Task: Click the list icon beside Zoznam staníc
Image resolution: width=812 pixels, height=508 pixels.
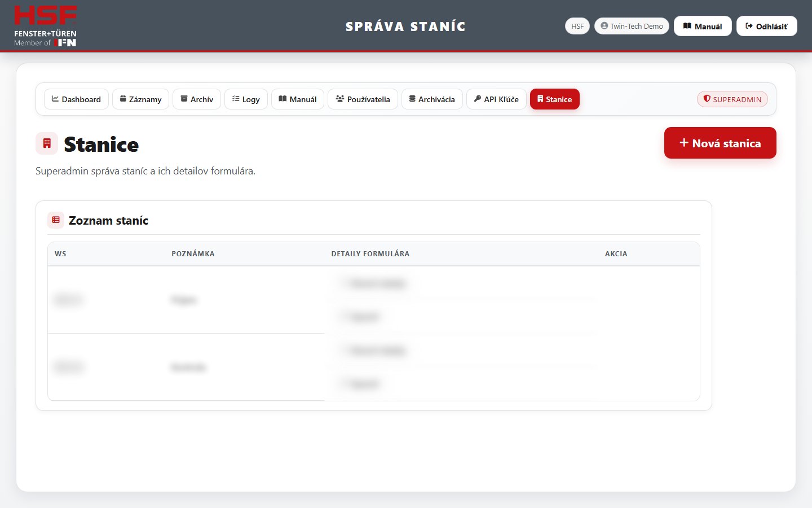Action: point(56,220)
